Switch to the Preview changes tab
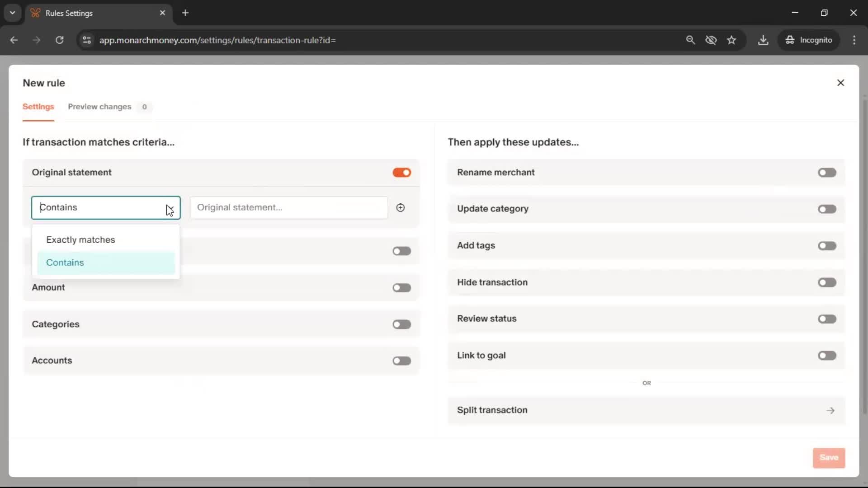The image size is (868, 488). [99, 107]
